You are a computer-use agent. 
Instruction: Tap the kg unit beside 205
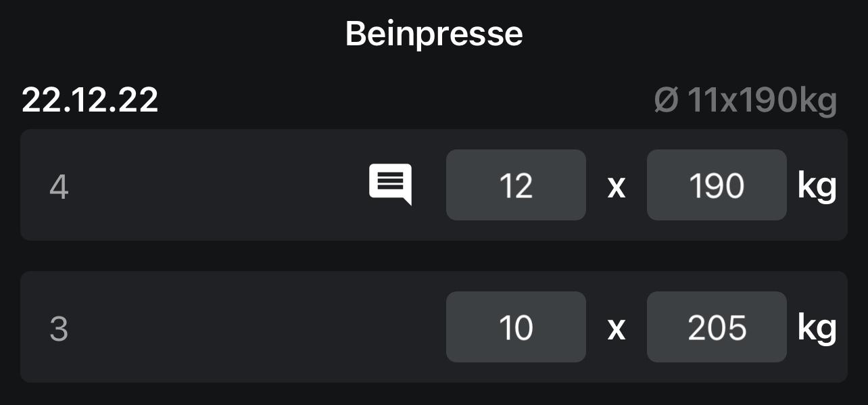point(817,328)
